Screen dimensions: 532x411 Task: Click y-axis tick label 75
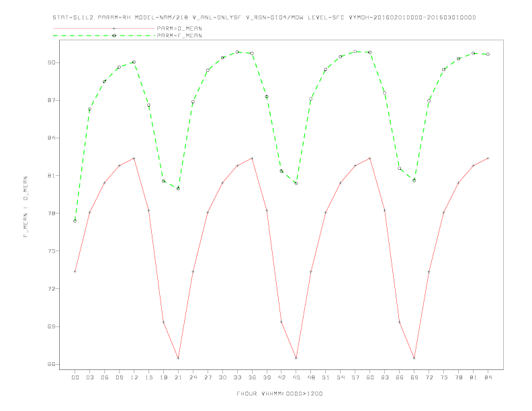click(x=51, y=251)
